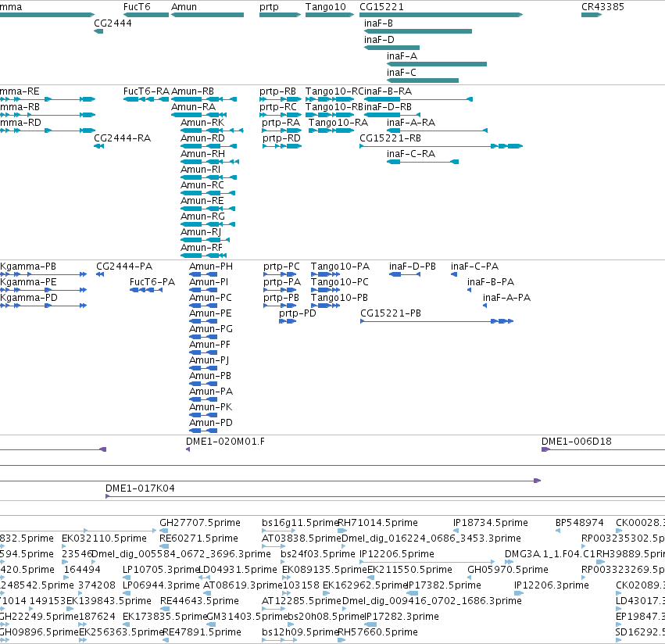The width and height of the screenshot is (665, 644).
Task: Open transcript CG2444-RA
Action: (x=98, y=146)
